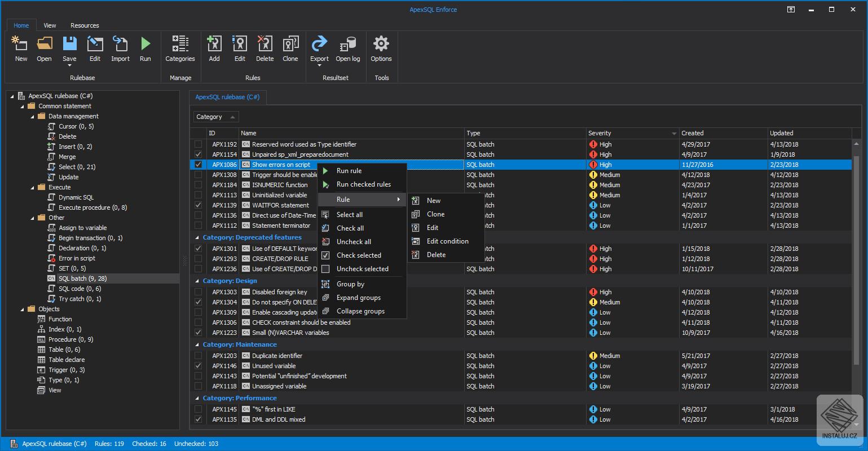Collapse the Execute tree folder
This screenshot has height=451, width=868.
(33, 187)
